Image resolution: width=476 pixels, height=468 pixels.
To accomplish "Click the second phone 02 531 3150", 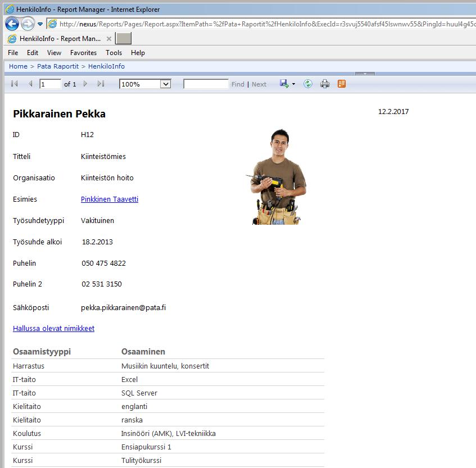I will (102, 284).
